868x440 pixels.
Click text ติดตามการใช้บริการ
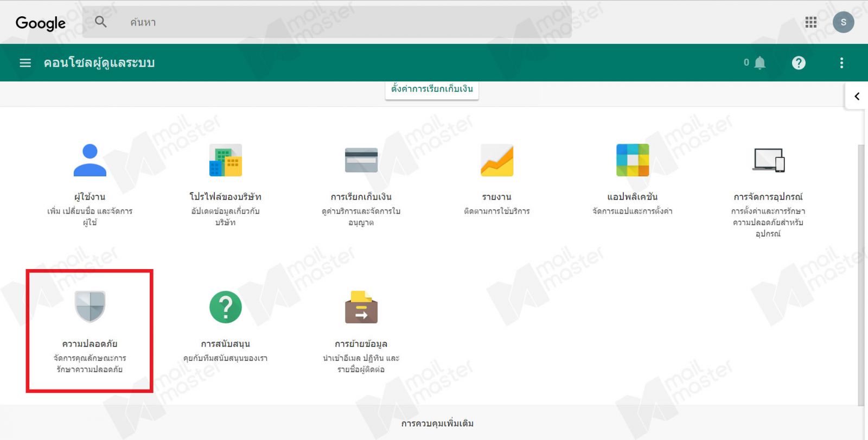pos(497,211)
